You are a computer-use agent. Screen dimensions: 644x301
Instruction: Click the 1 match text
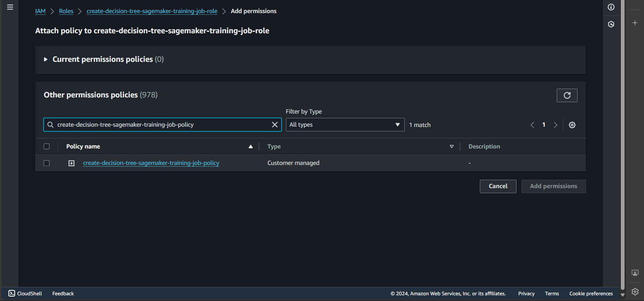point(420,125)
